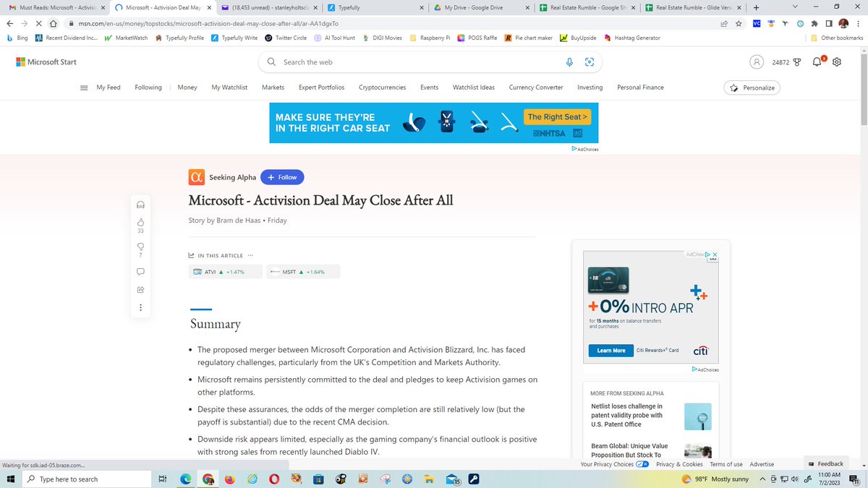Click the browser address bar
The image size is (868, 488).
pyautogui.click(x=391, y=23)
